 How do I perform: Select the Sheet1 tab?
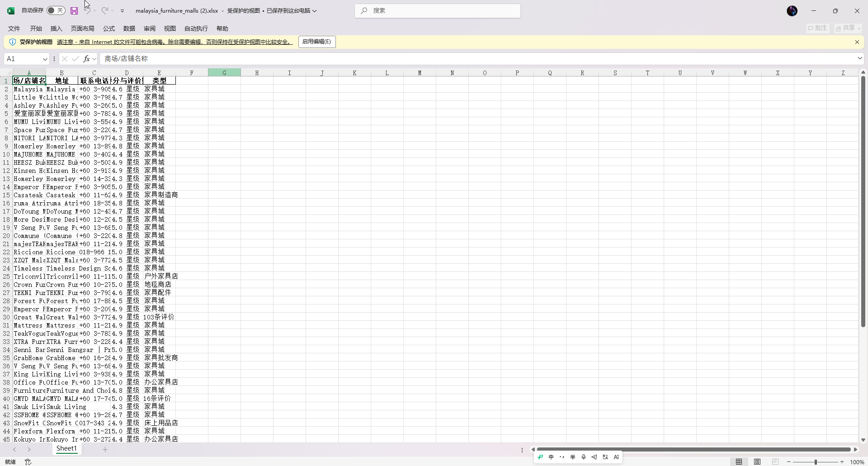[x=66, y=449]
